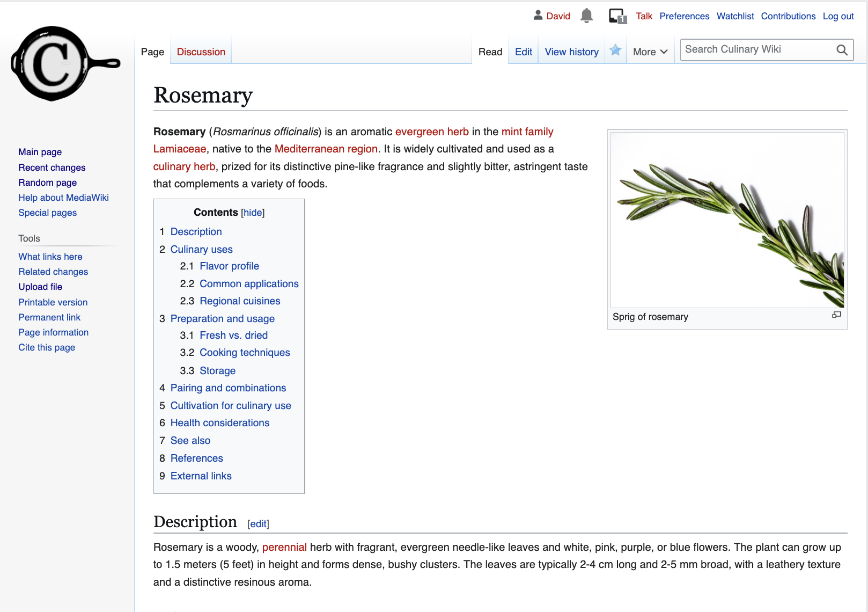Open the notices monitor icon
This screenshot has height=612, width=868.
tap(617, 16)
